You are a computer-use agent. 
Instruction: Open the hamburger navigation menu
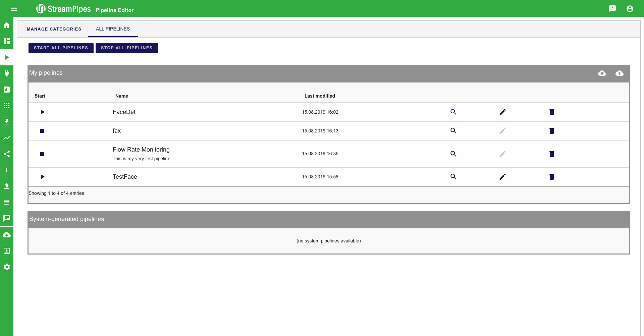(14, 9)
